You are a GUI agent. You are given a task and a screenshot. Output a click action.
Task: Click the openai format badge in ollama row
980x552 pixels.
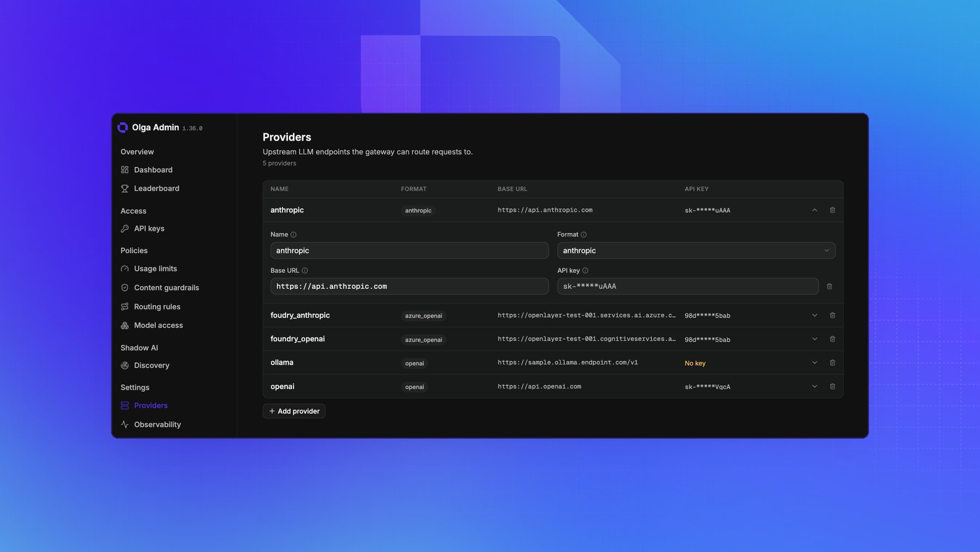[x=414, y=363]
